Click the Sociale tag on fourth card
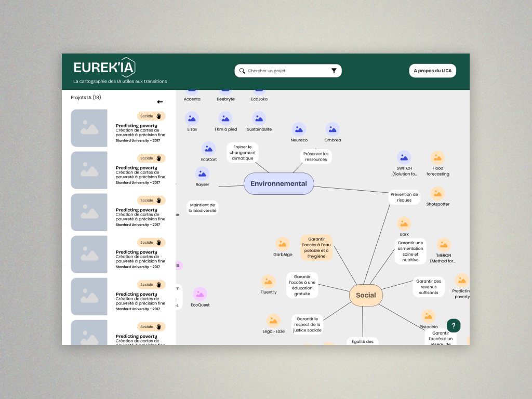The image size is (532, 399). pyautogui.click(x=151, y=242)
